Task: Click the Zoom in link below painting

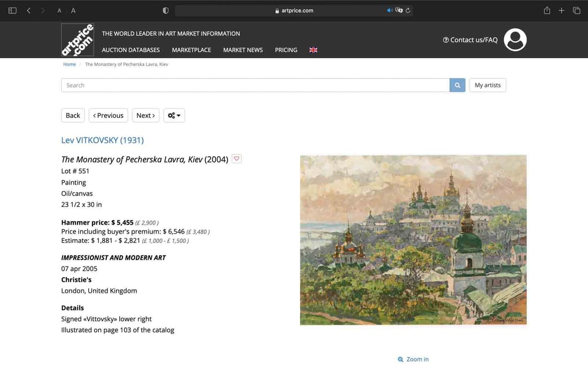Action: (x=414, y=359)
